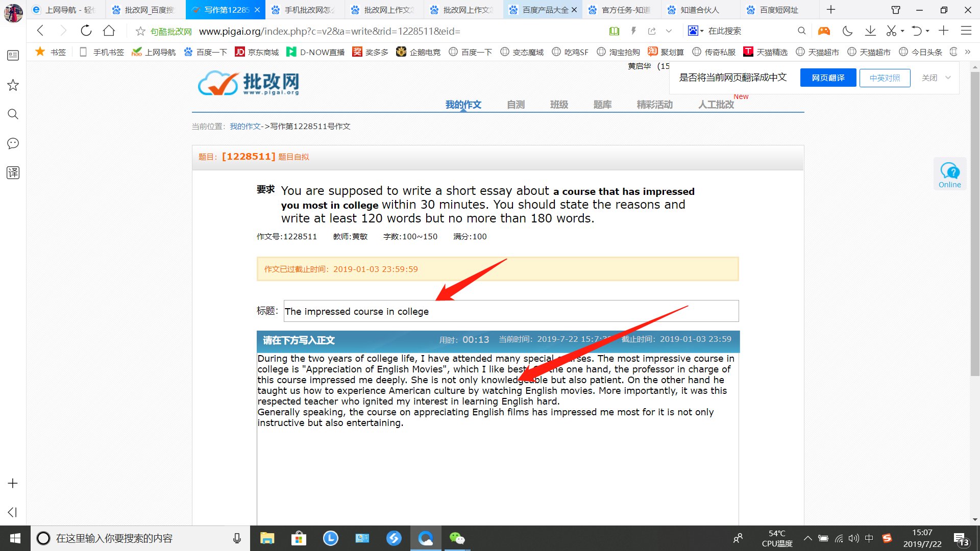The image size is (980, 551).
Task: Open Windows Start menu
Action: click(x=15, y=538)
